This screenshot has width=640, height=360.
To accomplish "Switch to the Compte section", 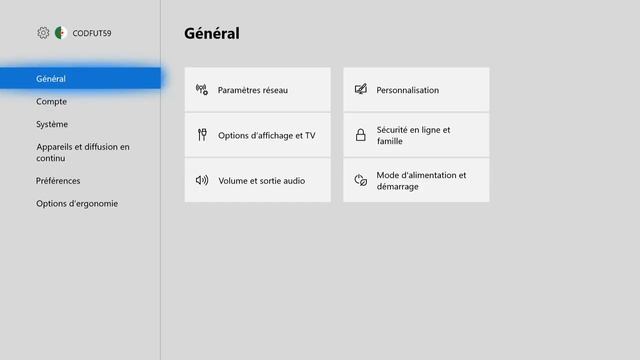I will point(51,101).
